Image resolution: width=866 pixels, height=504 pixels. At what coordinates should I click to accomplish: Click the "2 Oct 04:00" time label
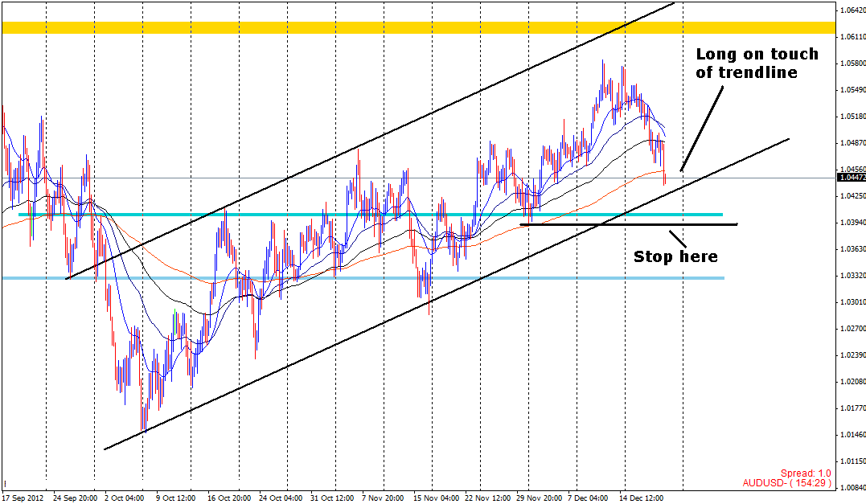(125, 498)
